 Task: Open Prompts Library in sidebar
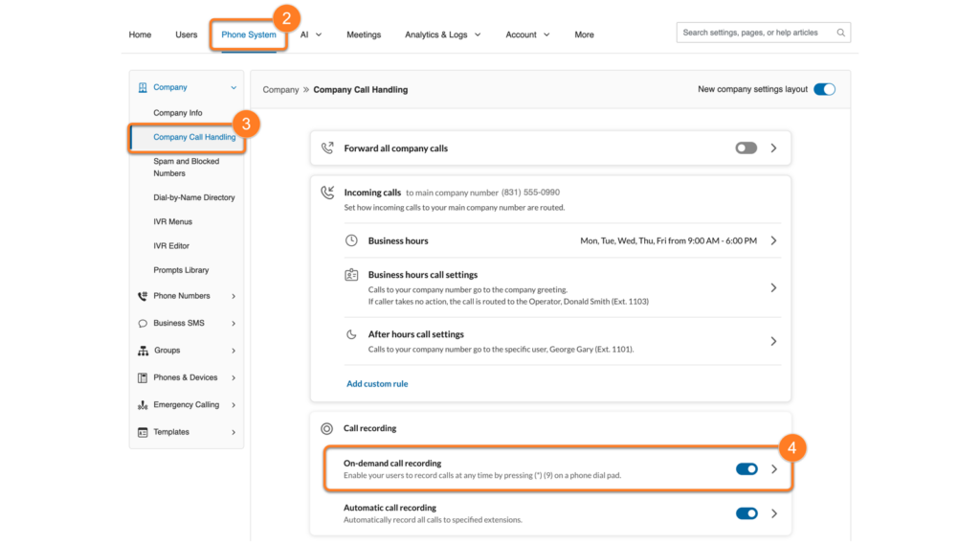pyautogui.click(x=181, y=270)
